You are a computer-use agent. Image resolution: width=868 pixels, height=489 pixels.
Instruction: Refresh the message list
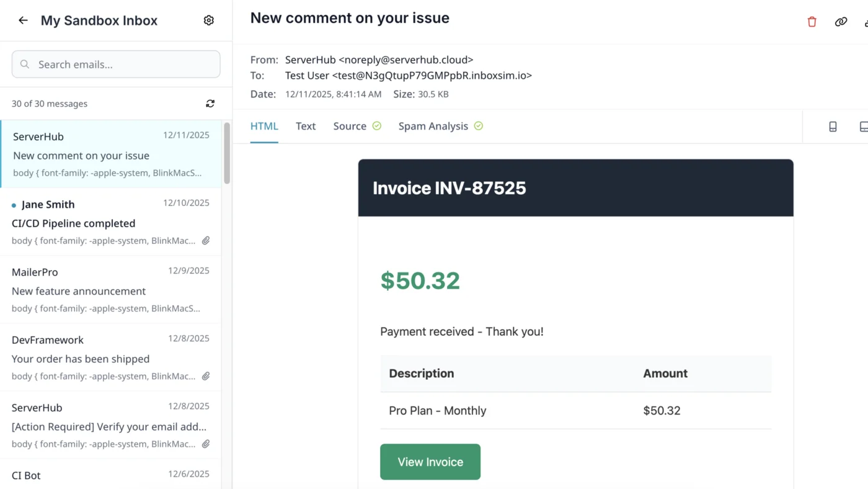210,104
